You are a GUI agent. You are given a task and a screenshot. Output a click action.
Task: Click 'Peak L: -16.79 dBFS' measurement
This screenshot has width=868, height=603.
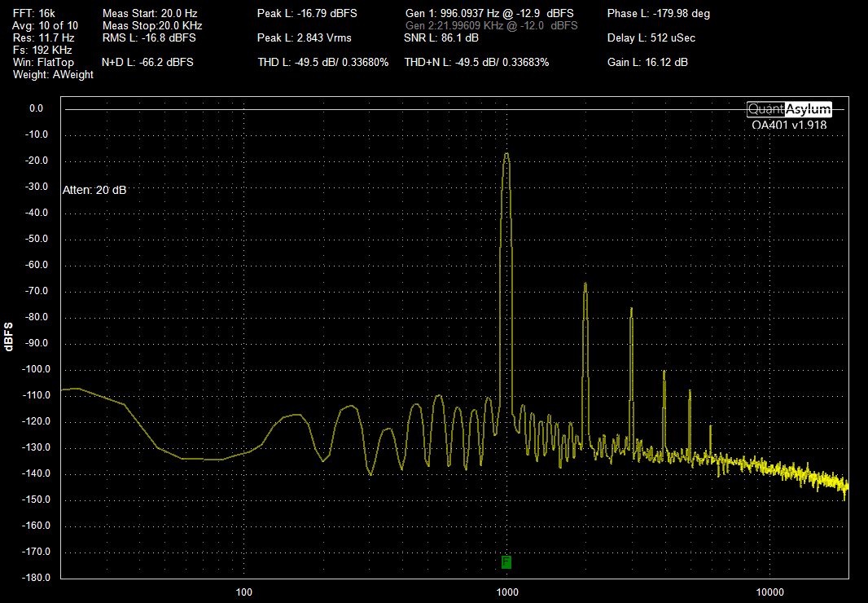click(x=307, y=13)
